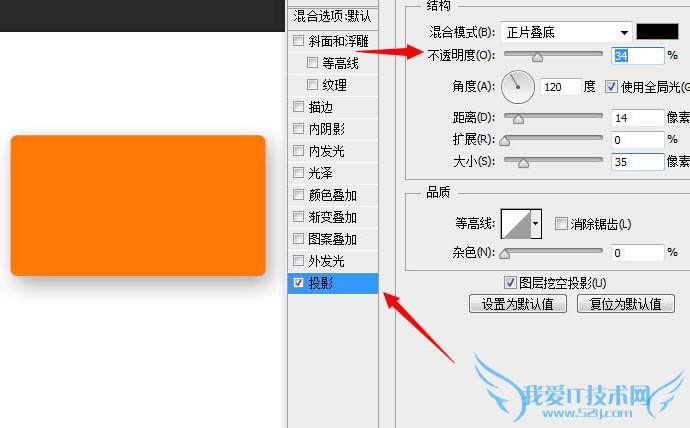
Task: Select 混合选项:默认 in styles list
Action: (x=333, y=17)
